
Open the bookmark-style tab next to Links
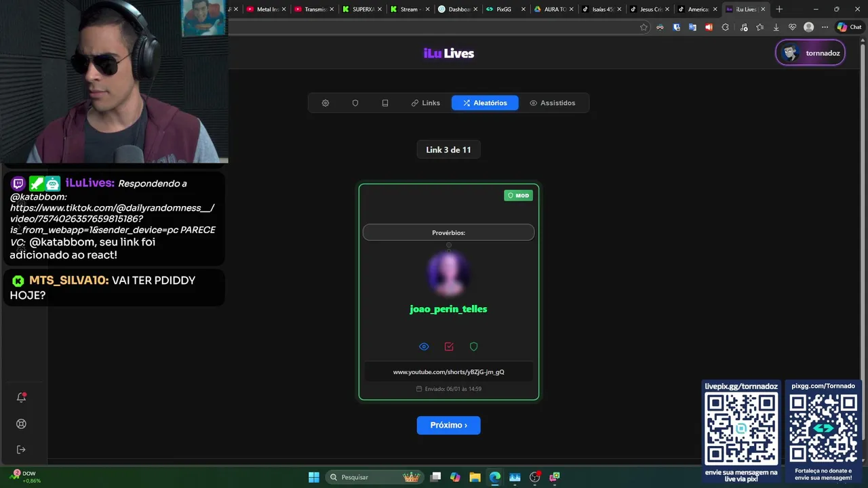pos(385,103)
